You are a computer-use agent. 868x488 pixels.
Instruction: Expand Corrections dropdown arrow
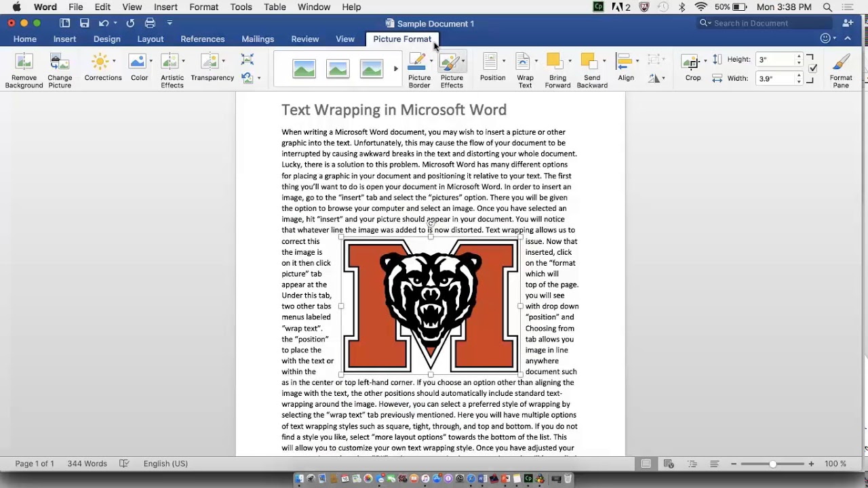pyautogui.click(x=113, y=61)
